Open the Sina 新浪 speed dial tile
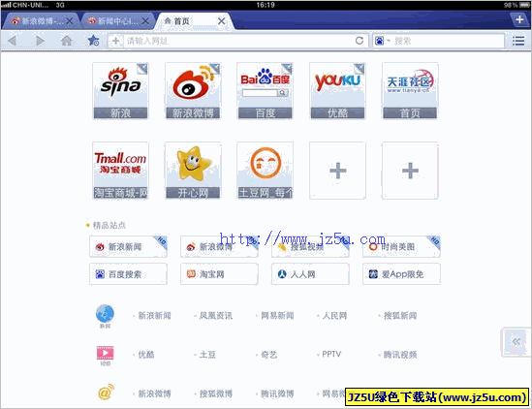The width and height of the screenshot is (532, 409). [x=120, y=91]
